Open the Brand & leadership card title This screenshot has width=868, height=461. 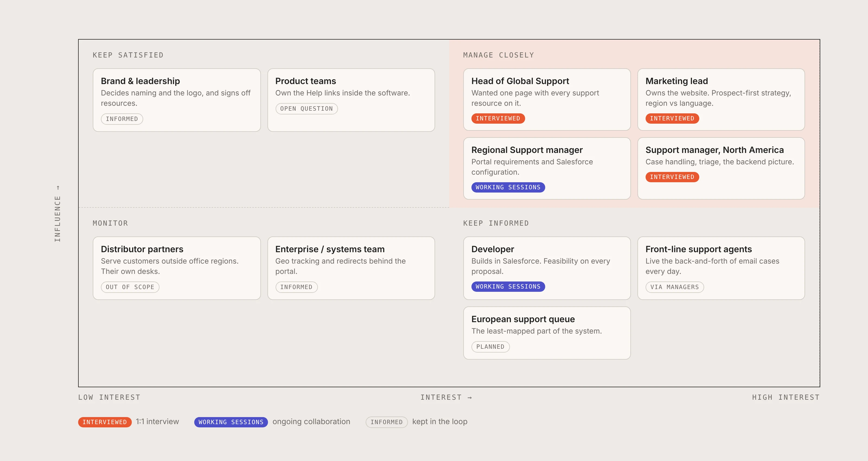140,81
